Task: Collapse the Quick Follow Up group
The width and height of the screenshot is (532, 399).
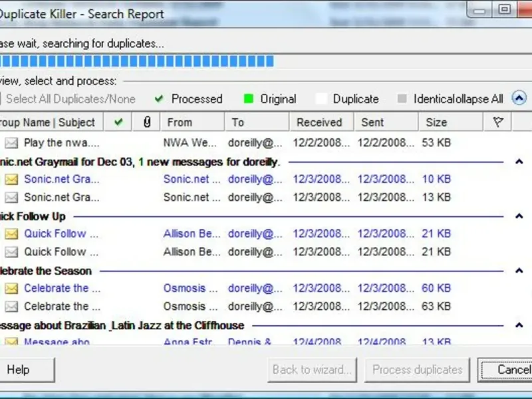Action: click(519, 215)
